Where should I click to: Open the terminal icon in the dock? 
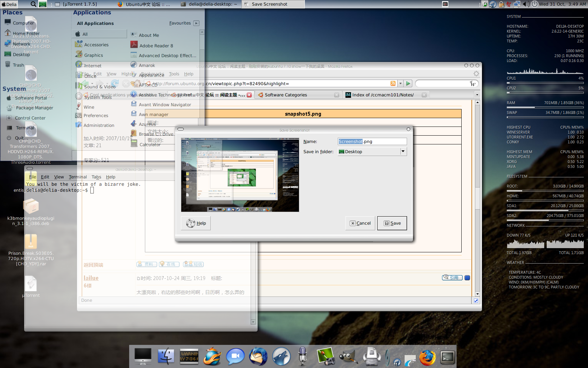click(448, 357)
